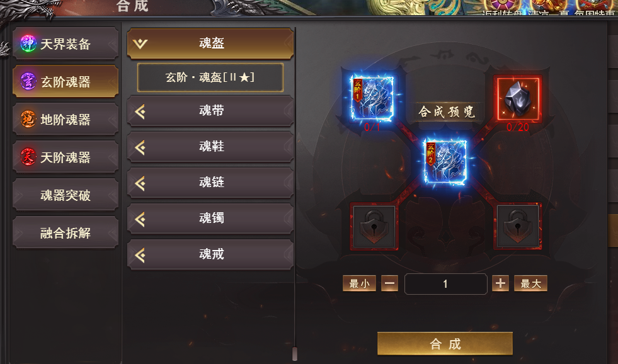Viewport: 618px width, 364px height.
Task: Switch to the 魂器突破 tab
Action: coord(66,195)
